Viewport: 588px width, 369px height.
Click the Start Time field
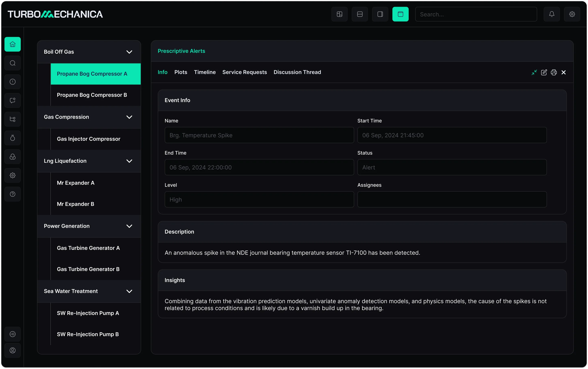click(x=452, y=135)
